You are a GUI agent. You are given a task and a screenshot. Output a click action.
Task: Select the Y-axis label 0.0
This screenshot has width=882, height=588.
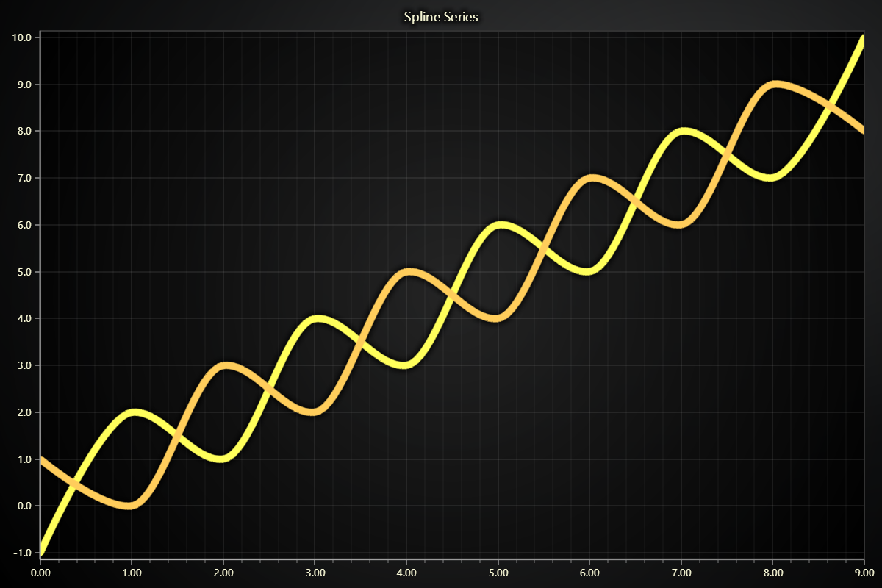pos(24,506)
